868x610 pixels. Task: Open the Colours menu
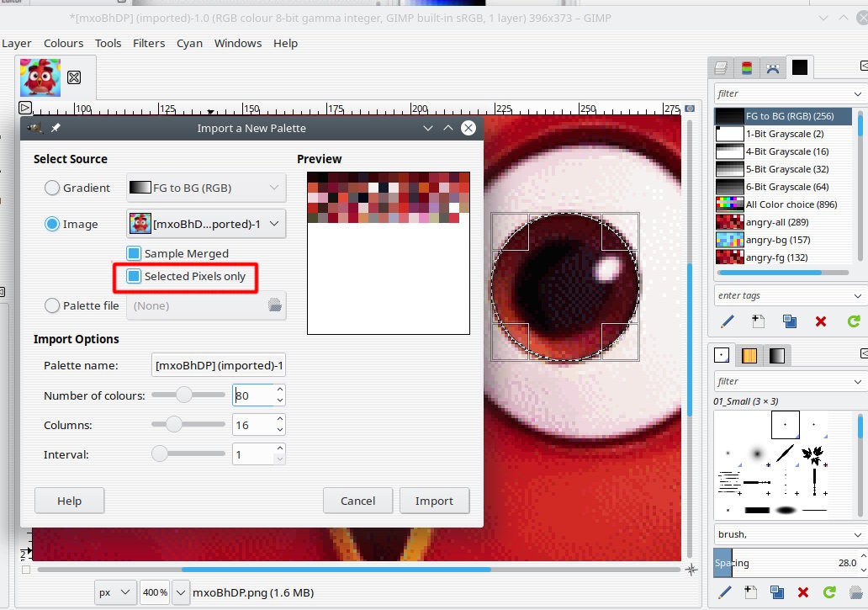click(x=64, y=43)
